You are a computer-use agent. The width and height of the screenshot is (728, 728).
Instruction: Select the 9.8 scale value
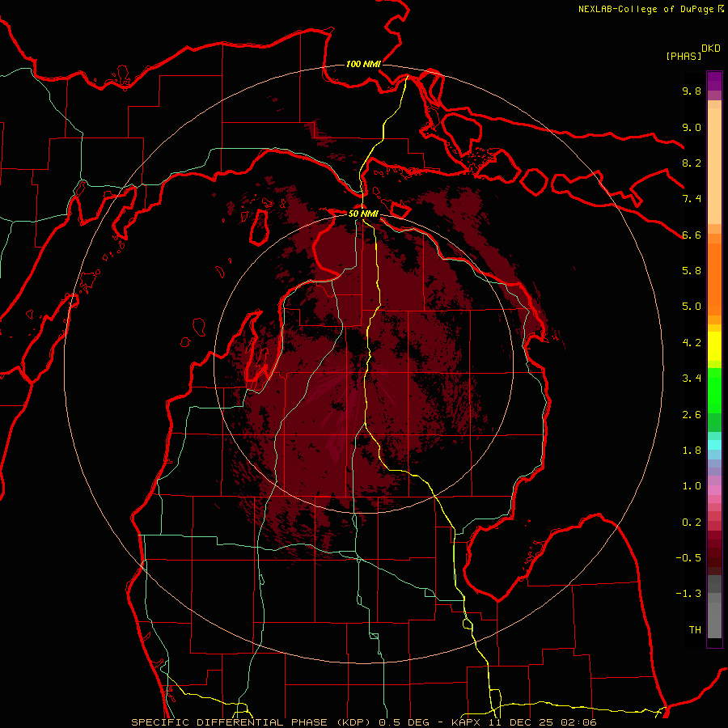692,91
